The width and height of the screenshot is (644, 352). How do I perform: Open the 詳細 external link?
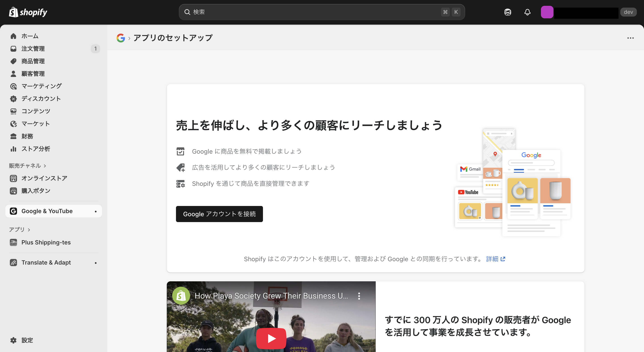tap(496, 259)
